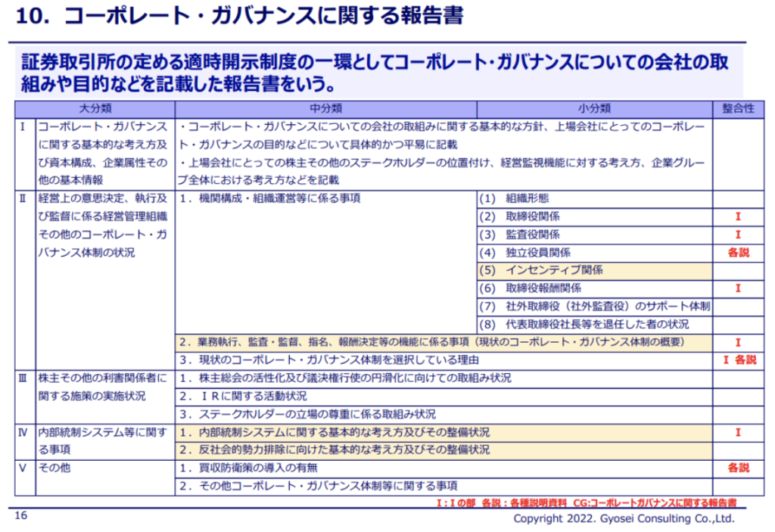Viewport: 775px width, 532px height.
Task: Click the red I mark in 取締役報酬関係 row
Action: pos(738,288)
